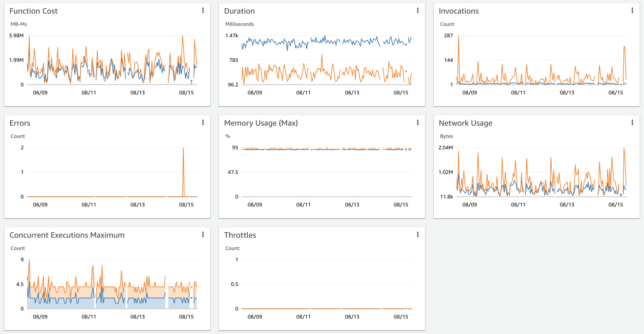Viewport: 644px width, 334px height.
Task: Open the Throttles widget kebab menu
Action: (418, 234)
